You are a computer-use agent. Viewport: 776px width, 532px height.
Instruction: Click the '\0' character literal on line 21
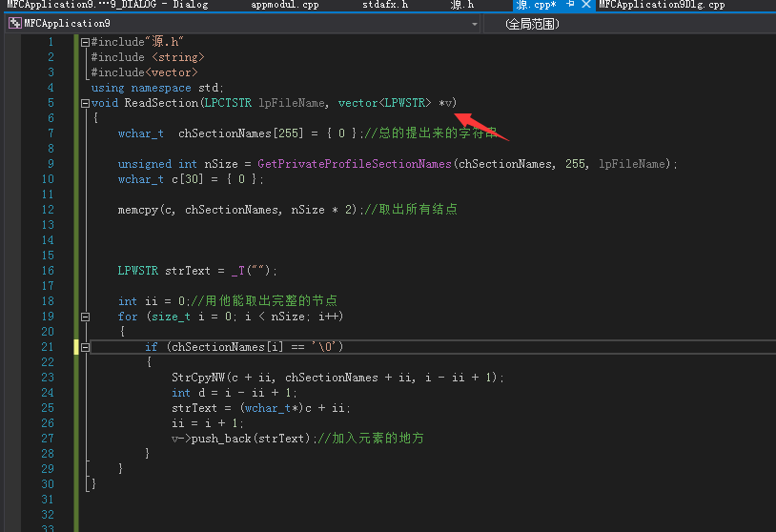click(x=324, y=347)
